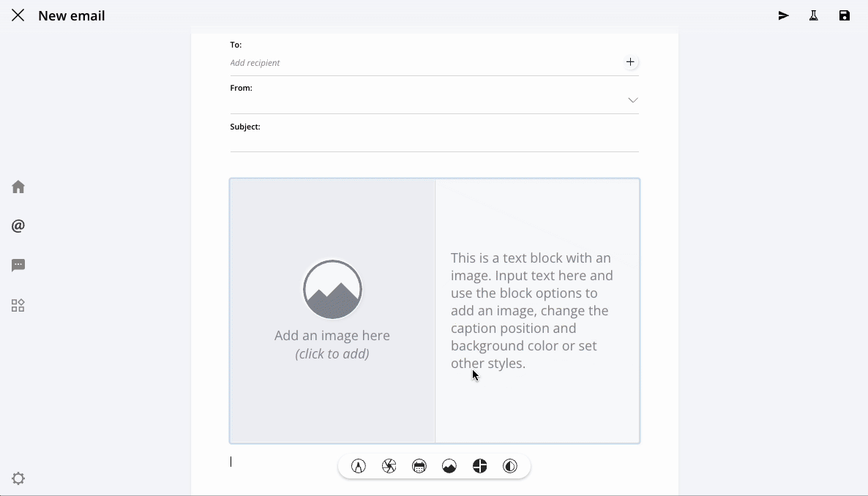Select the compass drawing-tool block icon
This screenshot has width=868, height=496.
[x=359, y=466]
